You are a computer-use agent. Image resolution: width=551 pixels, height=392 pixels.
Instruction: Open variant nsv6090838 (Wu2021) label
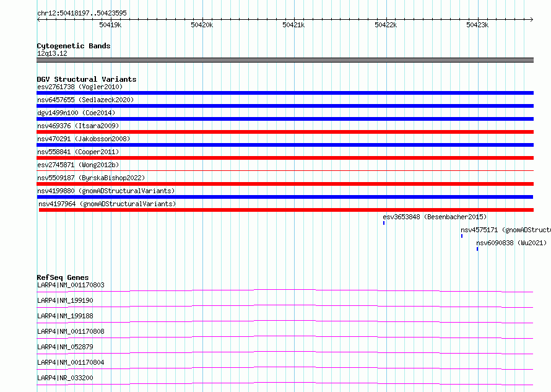pyautogui.click(x=511, y=243)
